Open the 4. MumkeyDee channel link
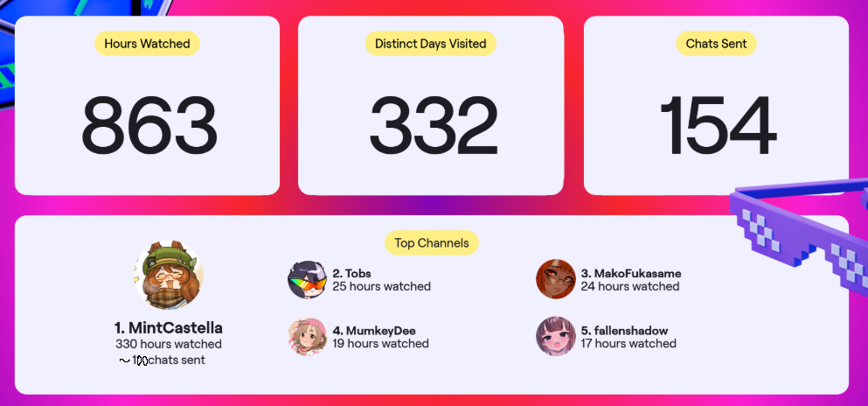 374,331
